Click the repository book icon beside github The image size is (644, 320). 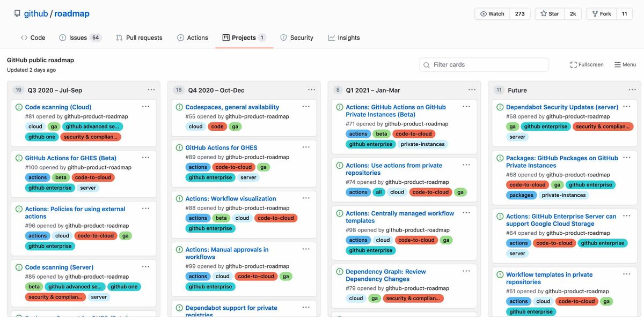click(17, 13)
